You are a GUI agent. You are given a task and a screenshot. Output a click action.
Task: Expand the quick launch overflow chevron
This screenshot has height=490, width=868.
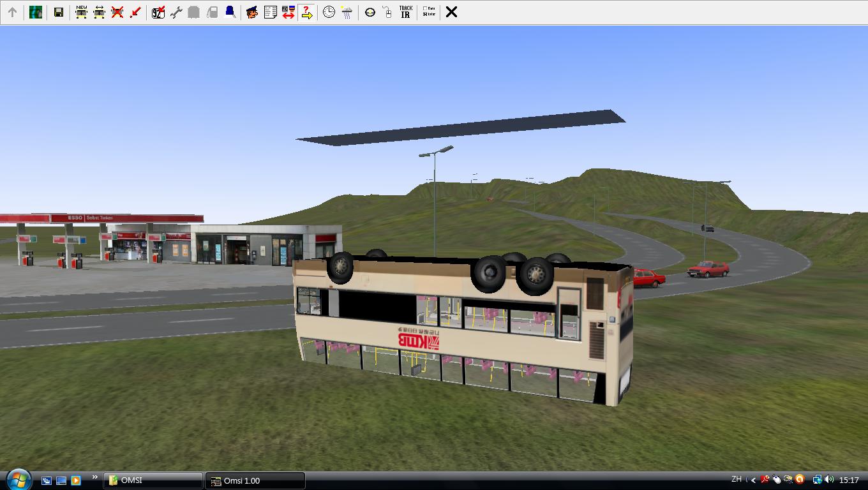(x=95, y=477)
